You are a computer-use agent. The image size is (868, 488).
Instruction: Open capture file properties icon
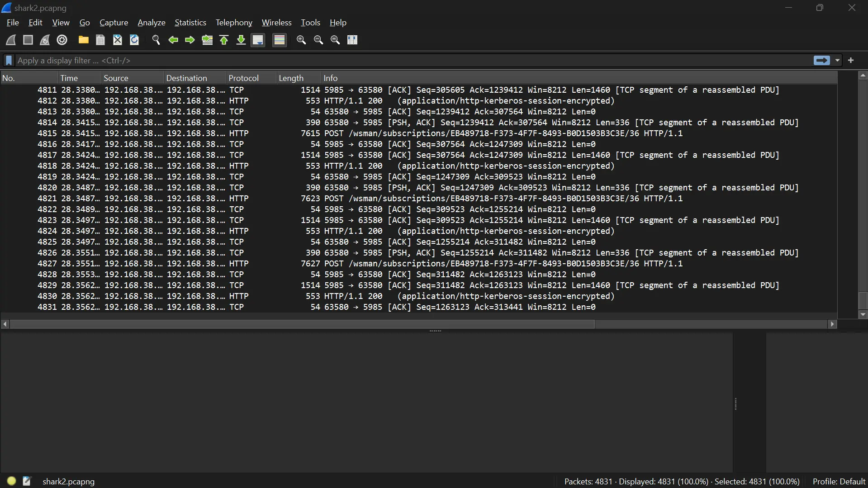coord(27,481)
